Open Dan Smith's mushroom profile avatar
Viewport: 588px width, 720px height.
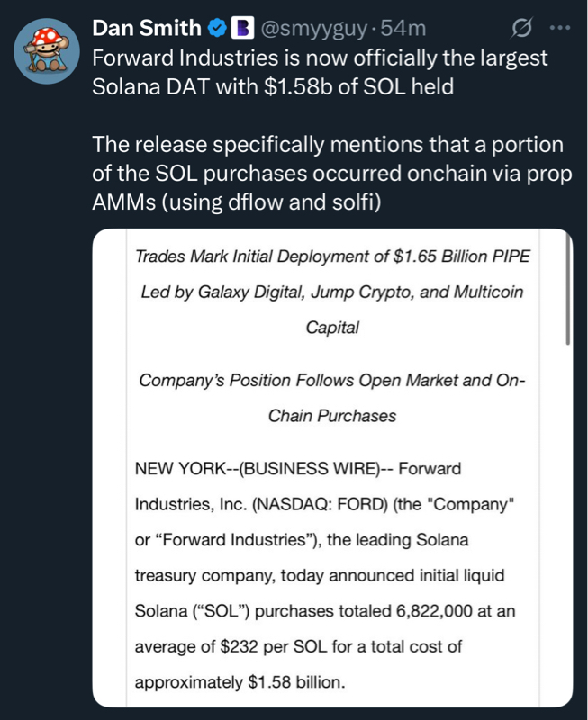pyautogui.click(x=45, y=50)
